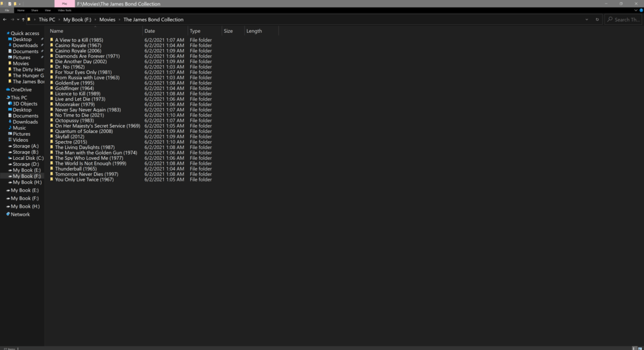Screen dimensions: 644x350
Task: Expand the ribbon with the chevron
Action: point(635,10)
